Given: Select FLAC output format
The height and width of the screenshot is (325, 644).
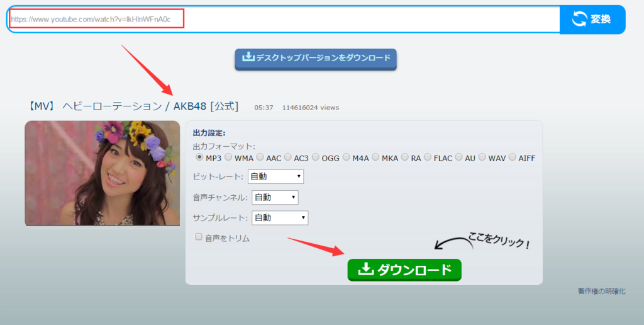Looking at the screenshot, I should pyautogui.click(x=428, y=157).
